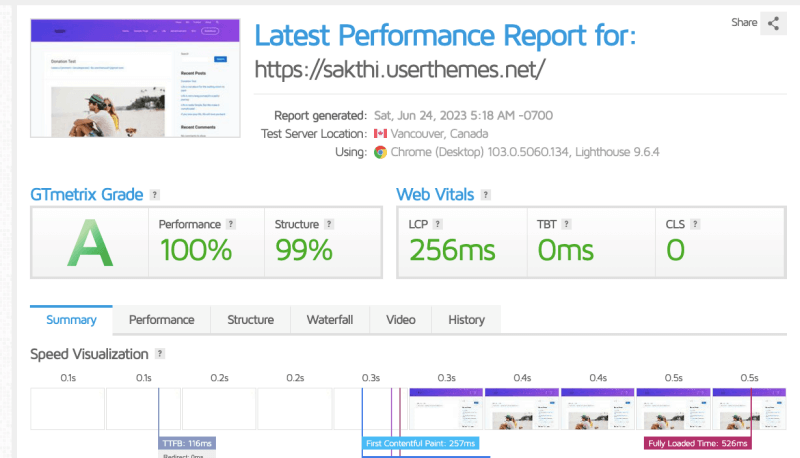This screenshot has width=800, height=458.
Task: Click the Web Vitals heading
Action: point(435,195)
